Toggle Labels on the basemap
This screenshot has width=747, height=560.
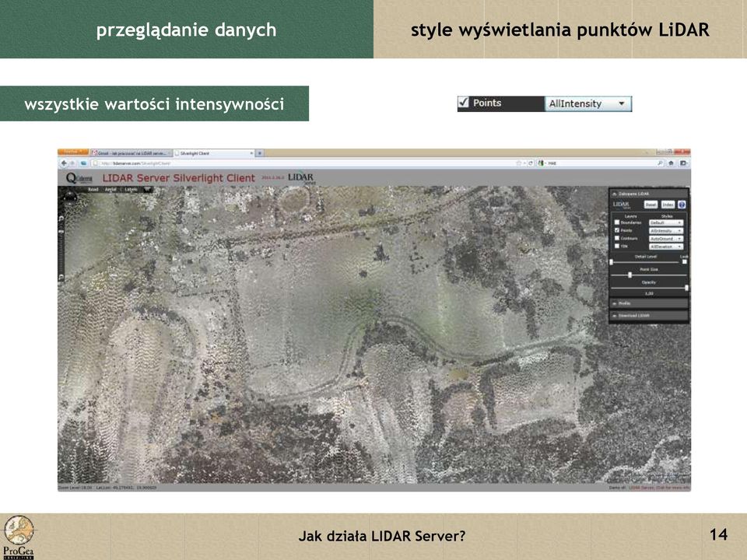coord(131,190)
